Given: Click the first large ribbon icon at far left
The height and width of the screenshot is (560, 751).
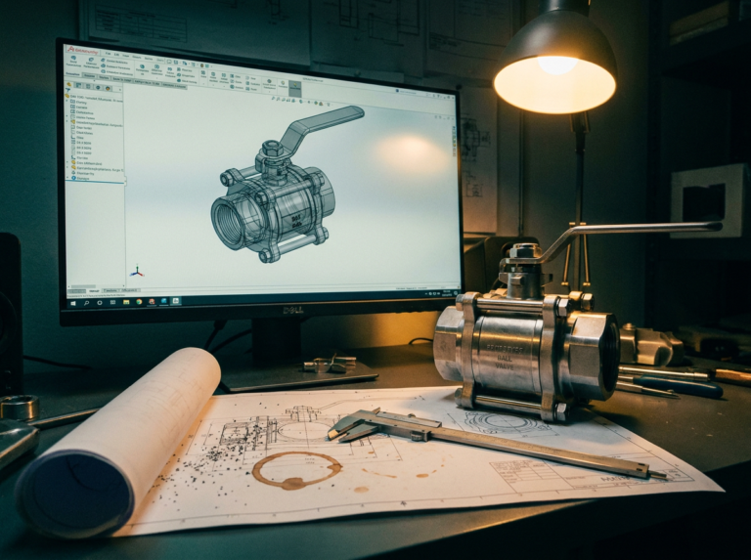Looking at the screenshot, I should point(73,62).
